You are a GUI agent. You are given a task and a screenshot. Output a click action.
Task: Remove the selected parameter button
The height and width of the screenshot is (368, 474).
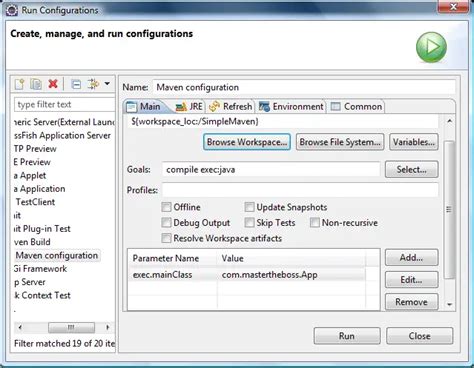point(412,302)
